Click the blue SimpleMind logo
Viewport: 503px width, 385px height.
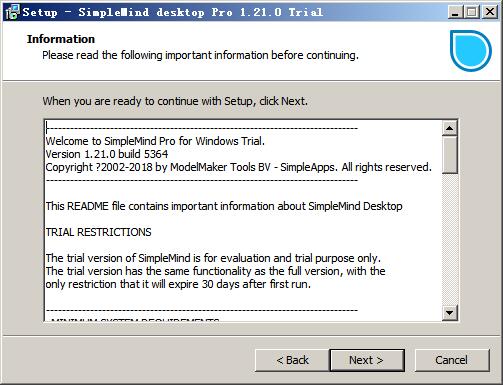pos(471,51)
